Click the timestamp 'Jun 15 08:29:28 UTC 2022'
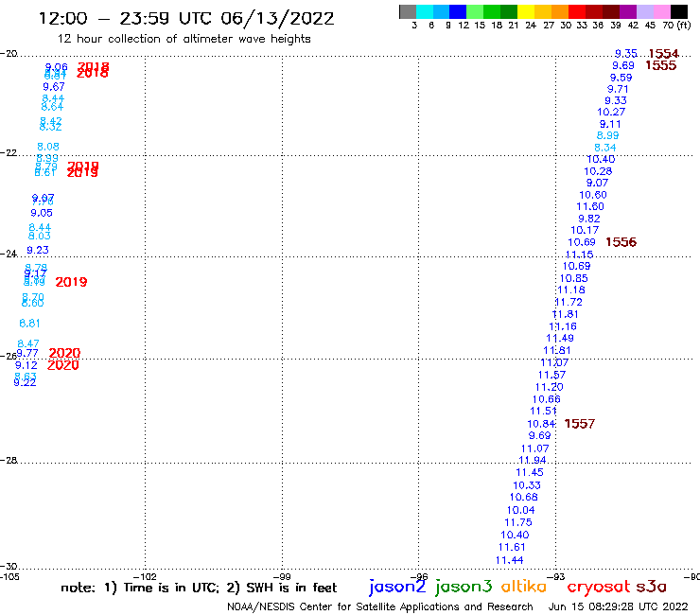Screen dimensions: 700x615 (619, 606)
